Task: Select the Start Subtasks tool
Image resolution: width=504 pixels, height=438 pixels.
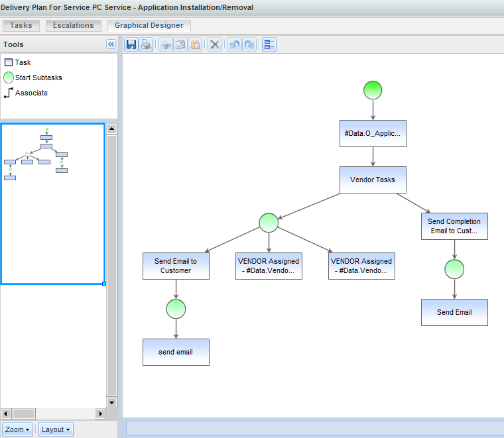Action: (x=33, y=78)
